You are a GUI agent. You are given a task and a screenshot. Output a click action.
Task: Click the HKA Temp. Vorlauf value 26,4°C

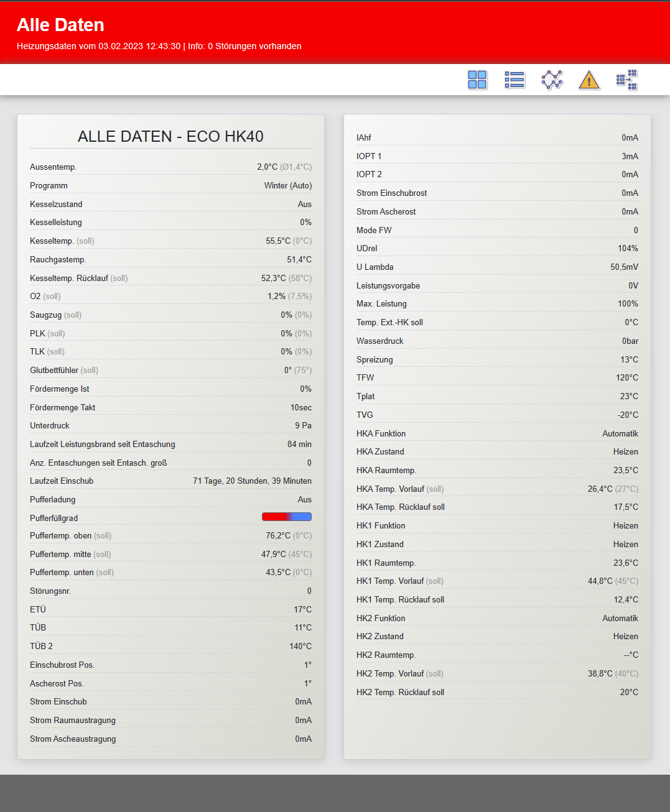click(600, 489)
